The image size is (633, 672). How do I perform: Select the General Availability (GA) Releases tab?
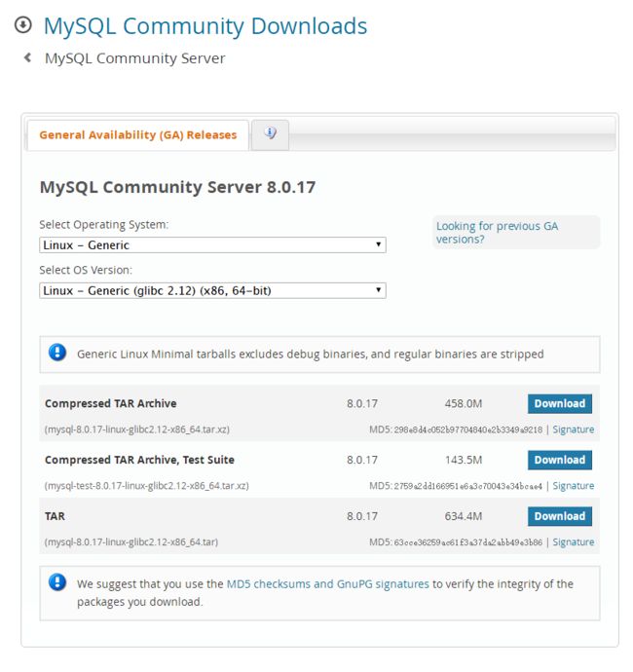point(137,135)
